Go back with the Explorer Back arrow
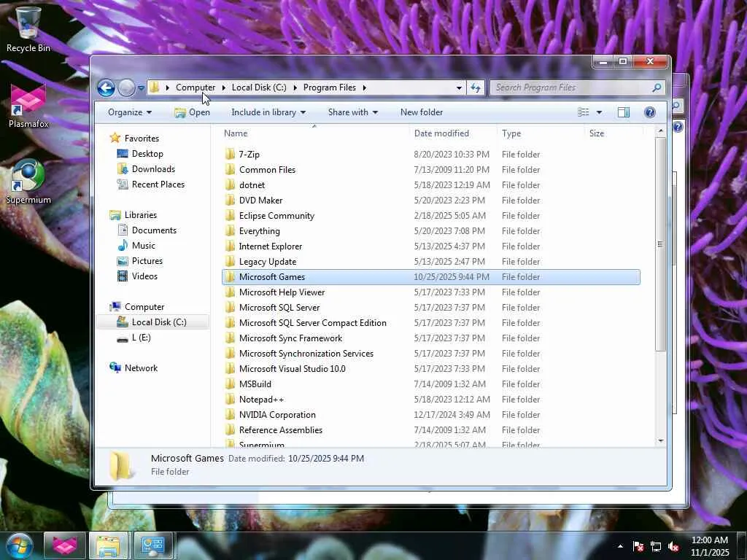This screenshot has height=560, width=747. pos(106,87)
